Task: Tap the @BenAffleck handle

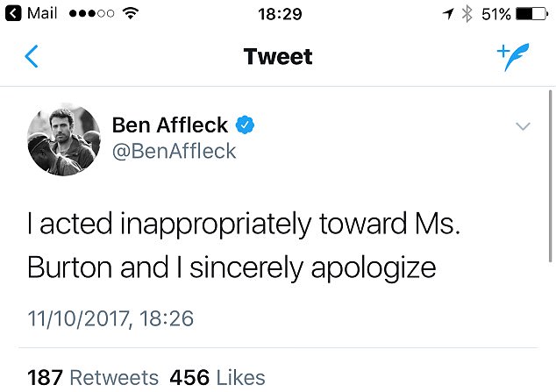Action: (x=174, y=151)
